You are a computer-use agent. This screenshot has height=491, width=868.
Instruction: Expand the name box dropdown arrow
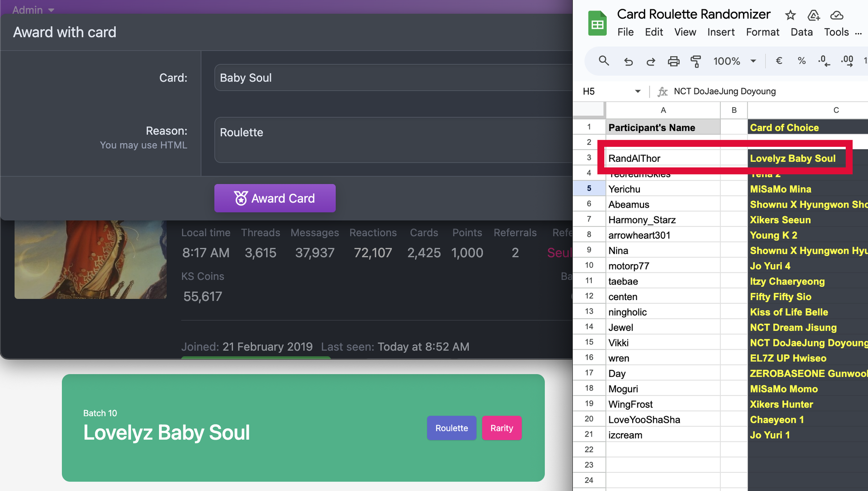pos(638,91)
